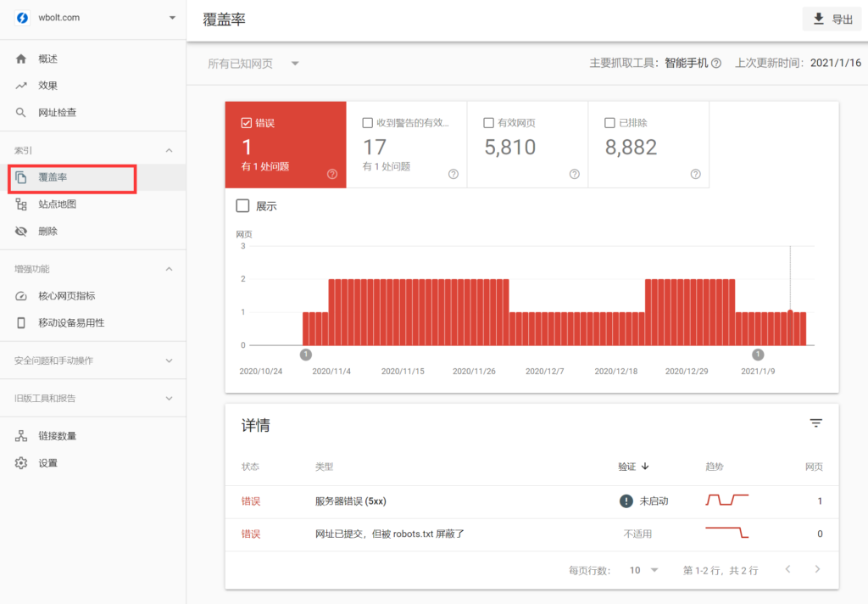Go to next page of results
This screenshot has width=868, height=604.
click(x=817, y=569)
